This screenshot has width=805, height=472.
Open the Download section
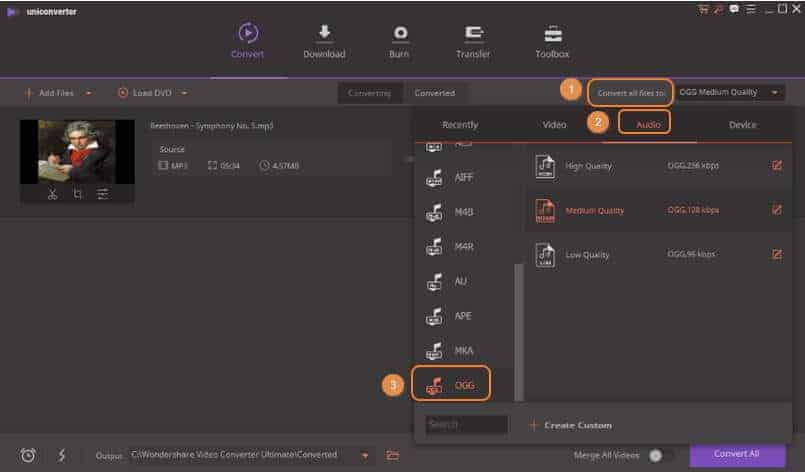coord(324,41)
